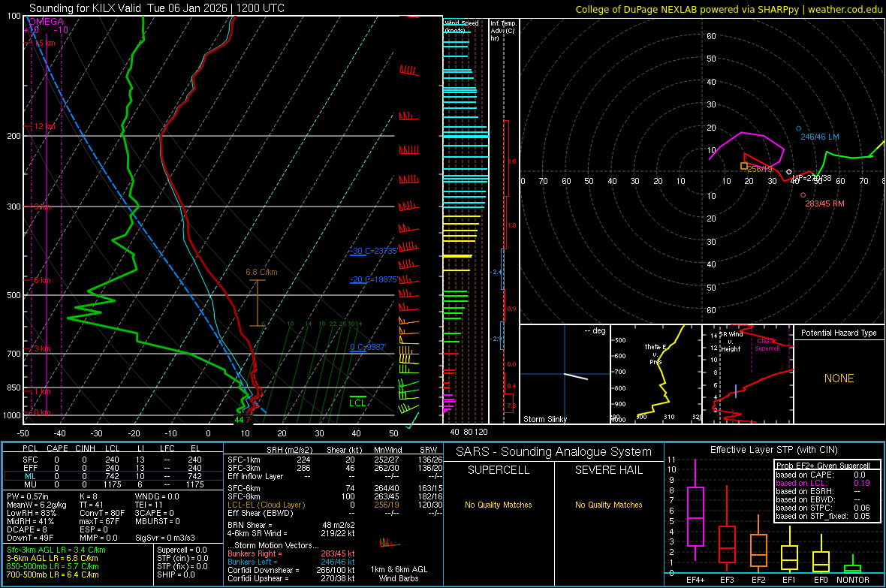The image size is (886, 588).
Task: Click the Storm Slinky panel label
Action: click(544, 419)
